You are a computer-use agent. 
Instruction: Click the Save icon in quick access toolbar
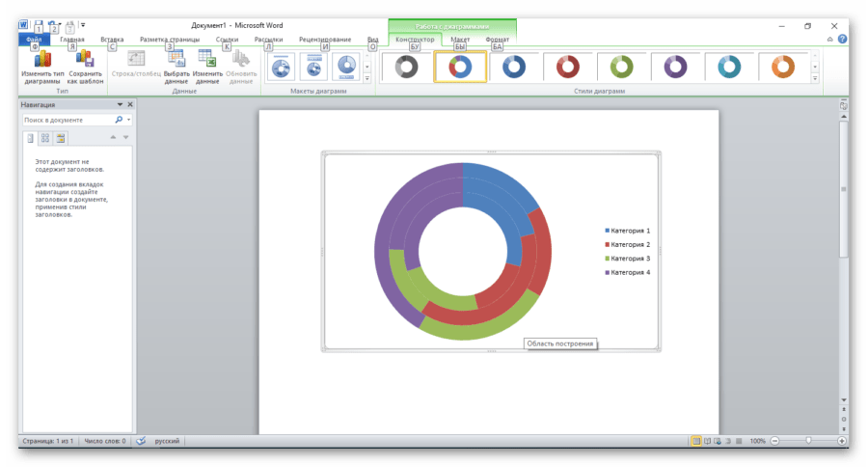[x=38, y=25]
